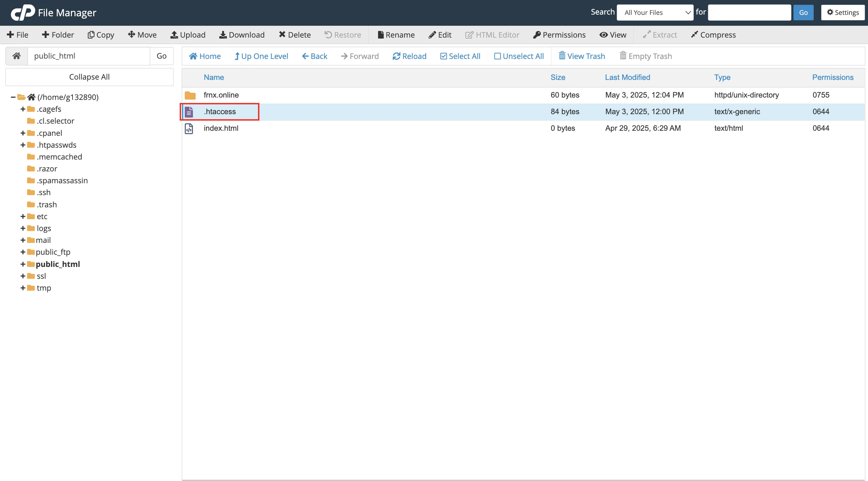The image size is (868, 481).
Task: Open the Permissions key tool
Action: click(x=559, y=35)
